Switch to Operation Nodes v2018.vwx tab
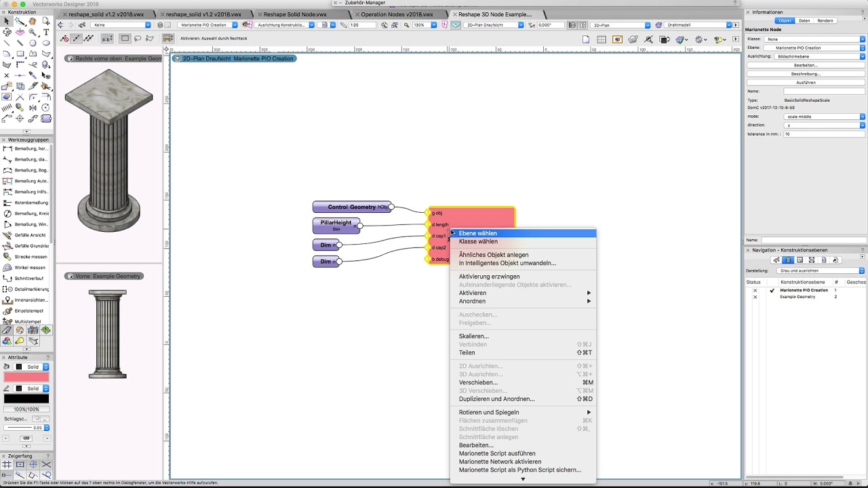The height and width of the screenshot is (488, 868). pos(397,14)
